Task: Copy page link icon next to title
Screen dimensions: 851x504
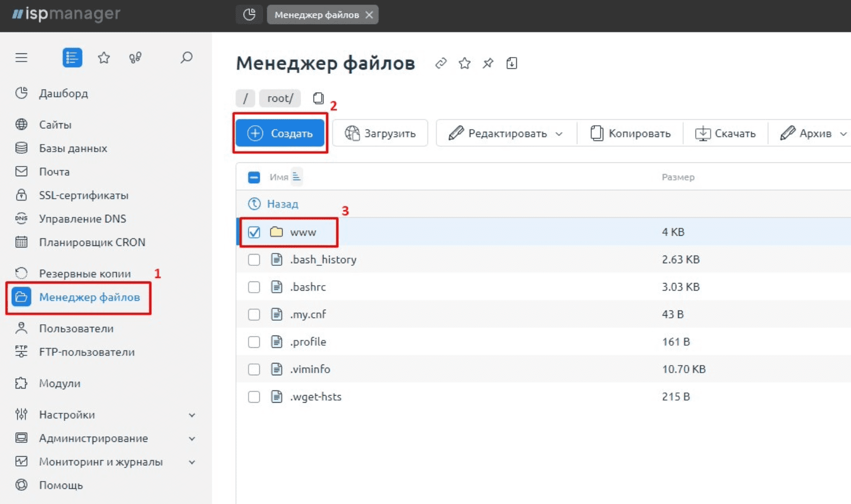Action: tap(441, 63)
